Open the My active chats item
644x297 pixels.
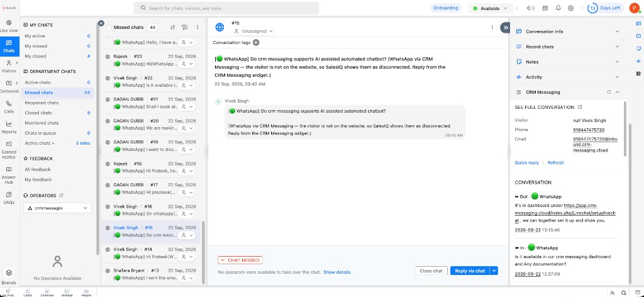57,36
